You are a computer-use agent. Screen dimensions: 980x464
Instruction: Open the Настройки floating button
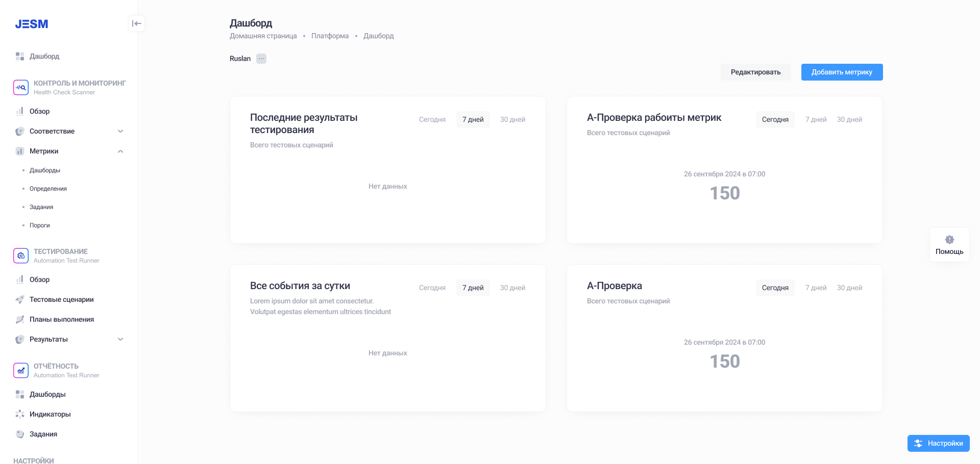[938, 443]
